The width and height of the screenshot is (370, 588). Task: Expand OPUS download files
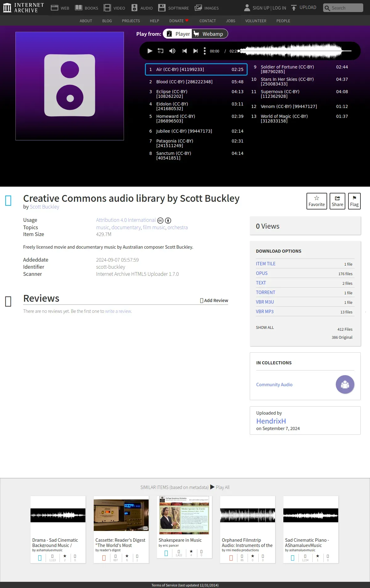(261, 273)
